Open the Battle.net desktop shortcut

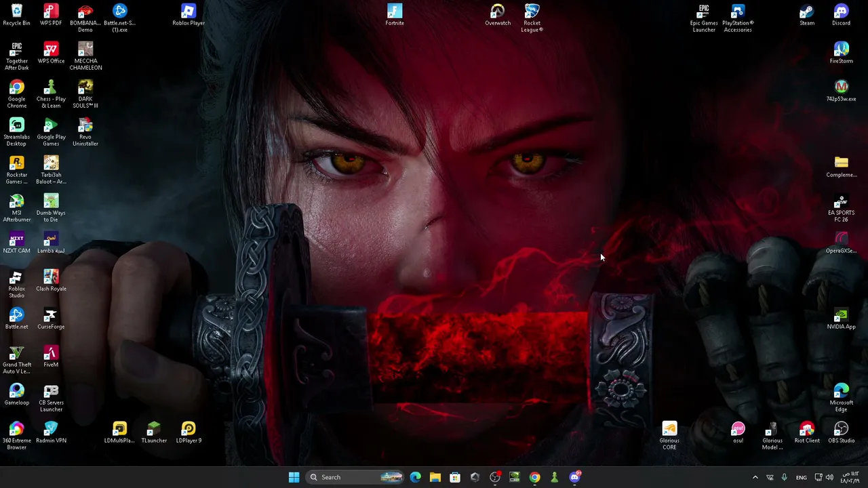(16, 319)
